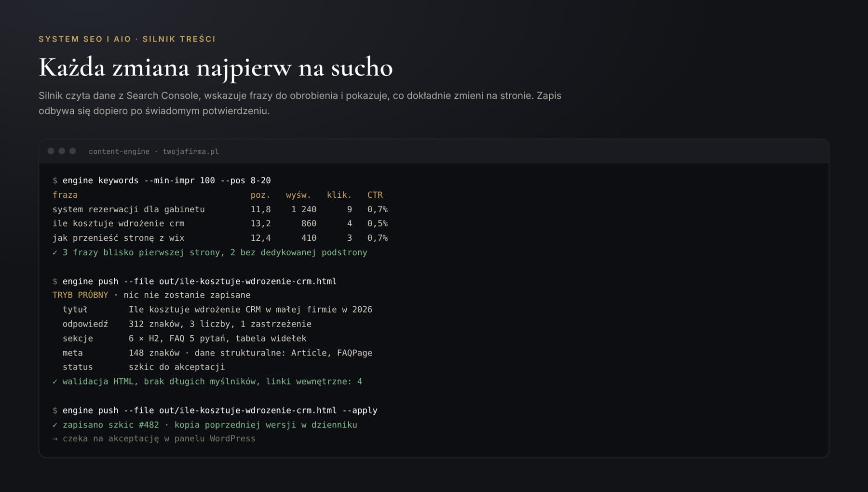Click the 'wyśw.' column header

pyautogui.click(x=298, y=195)
